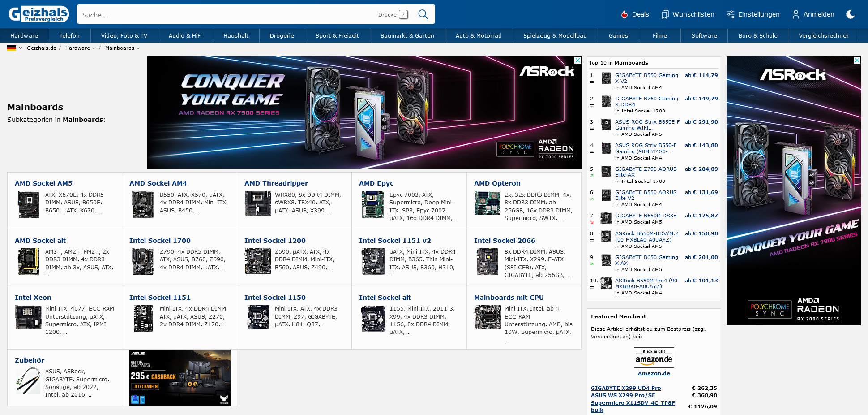Toggle dark mode with moon icon
The width and height of the screenshot is (868, 415).
(850, 14)
